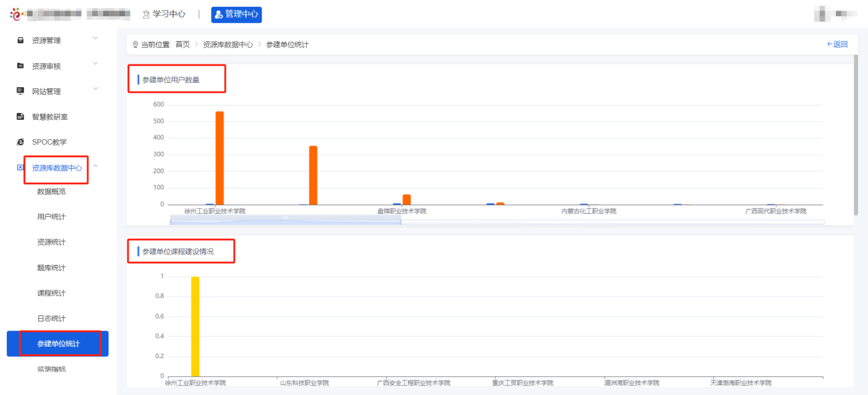The image size is (868, 395).
Task: Click the tall orange bar for 徐州工业职业技术学院
Action: pos(220,158)
